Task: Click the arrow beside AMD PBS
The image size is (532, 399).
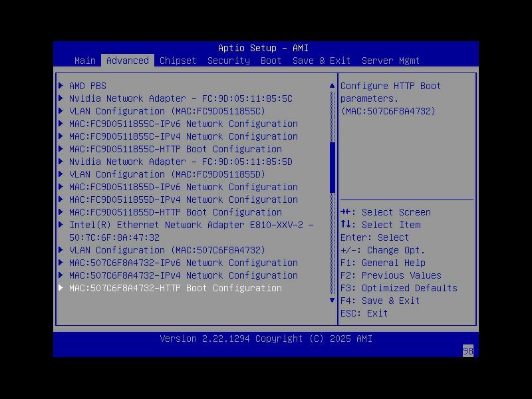Action: pos(61,86)
